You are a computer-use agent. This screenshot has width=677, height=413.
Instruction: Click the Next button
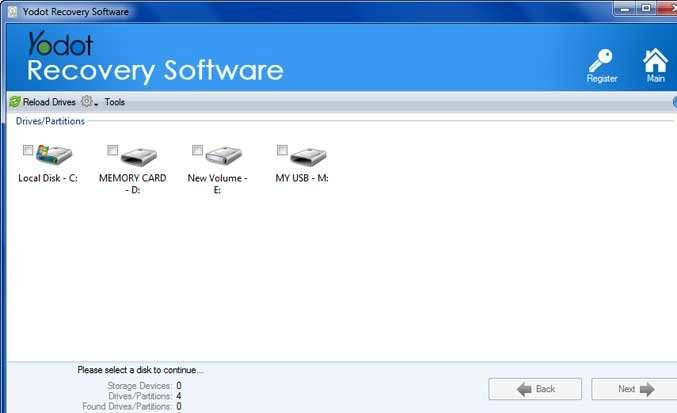634,389
